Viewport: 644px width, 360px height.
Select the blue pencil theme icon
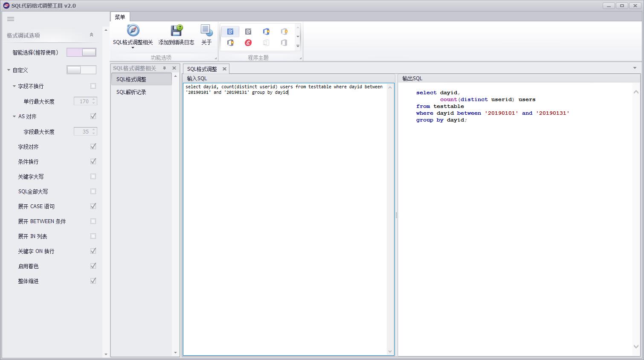point(230,32)
